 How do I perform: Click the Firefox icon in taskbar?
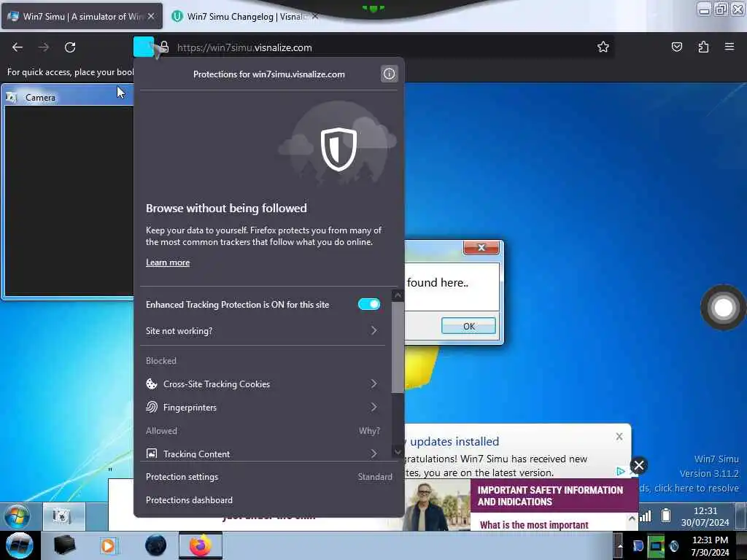tap(201, 545)
